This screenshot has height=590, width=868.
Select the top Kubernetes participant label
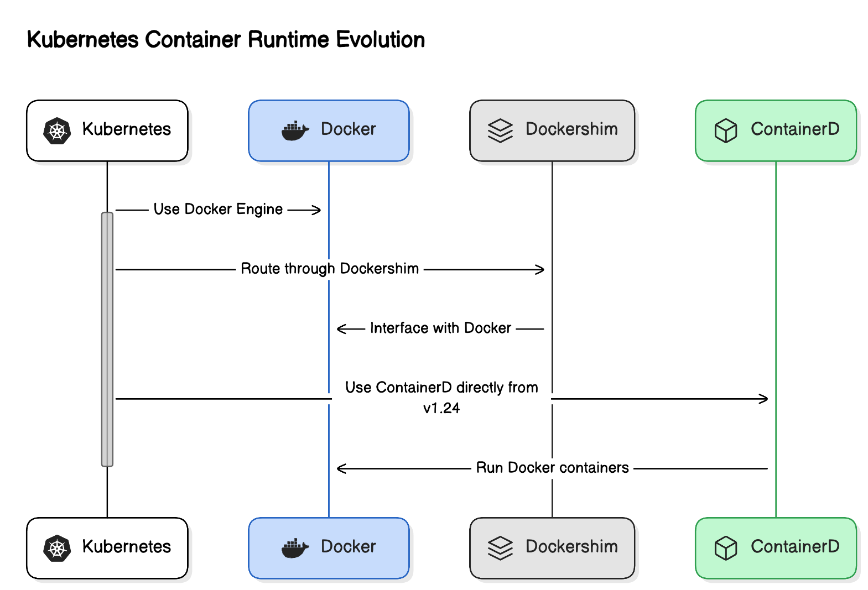click(x=127, y=129)
